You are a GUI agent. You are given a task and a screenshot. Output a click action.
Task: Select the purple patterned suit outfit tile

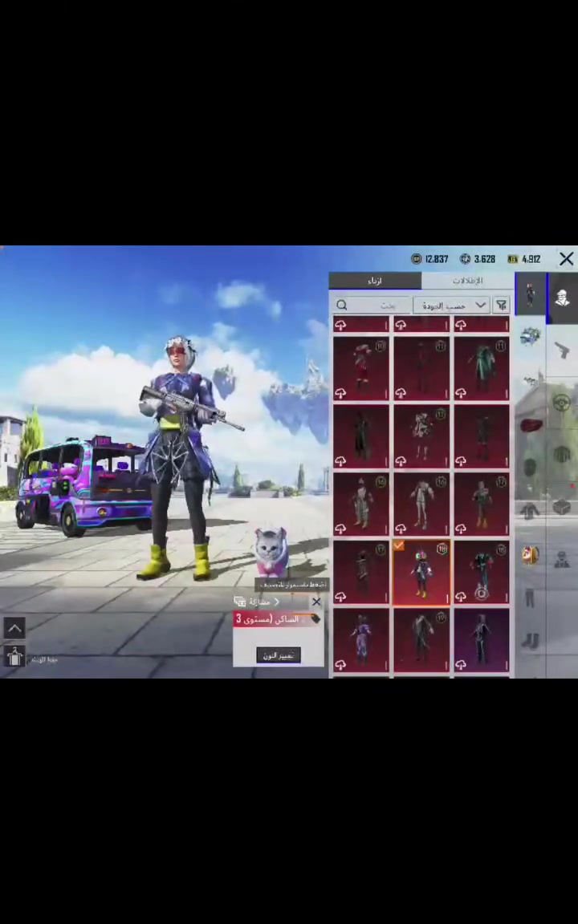[x=361, y=640]
